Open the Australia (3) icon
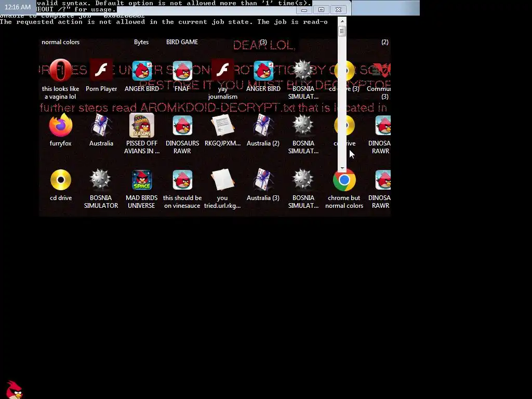The image size is (532, 399). [263, 179]
